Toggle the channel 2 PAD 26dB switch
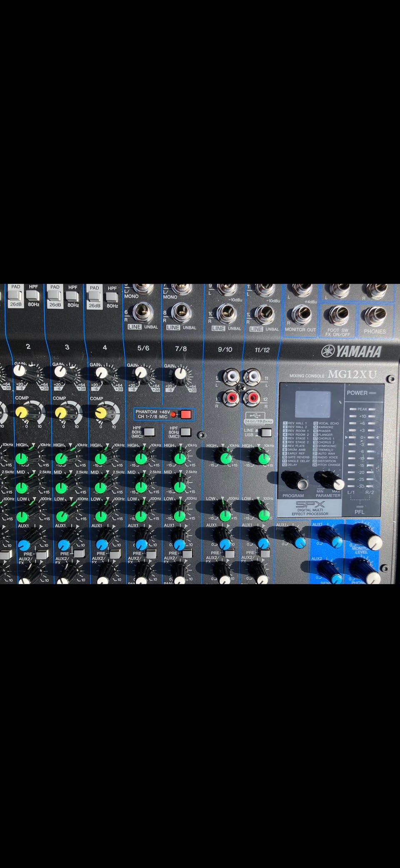 15,295
